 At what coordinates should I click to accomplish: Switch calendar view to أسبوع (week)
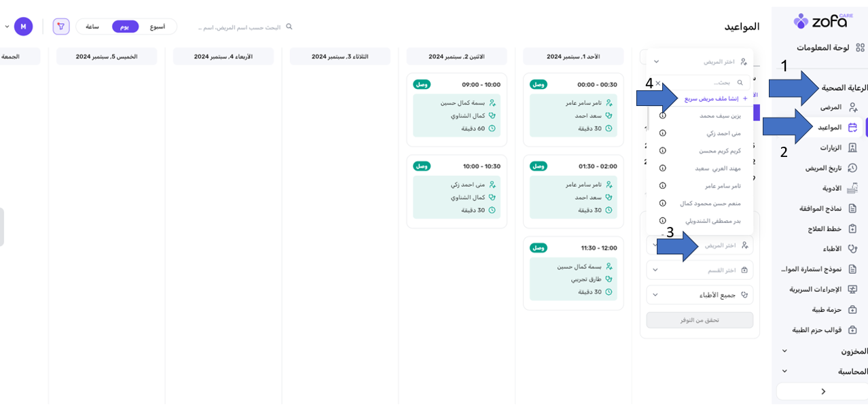click(x=158, y=26)
